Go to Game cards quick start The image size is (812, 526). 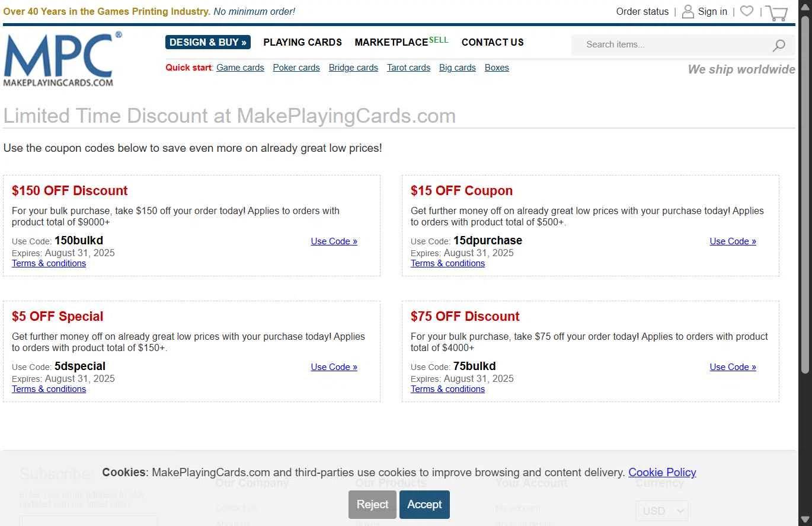coord(240,68)
